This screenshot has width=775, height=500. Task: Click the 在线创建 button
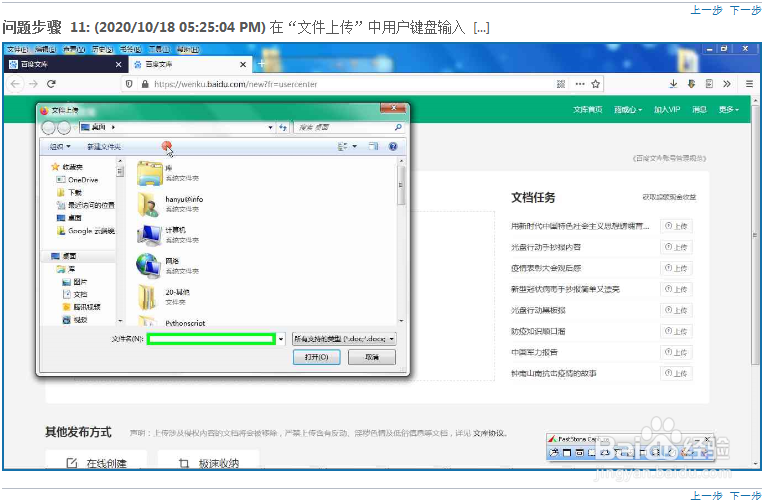coord(96,460)
